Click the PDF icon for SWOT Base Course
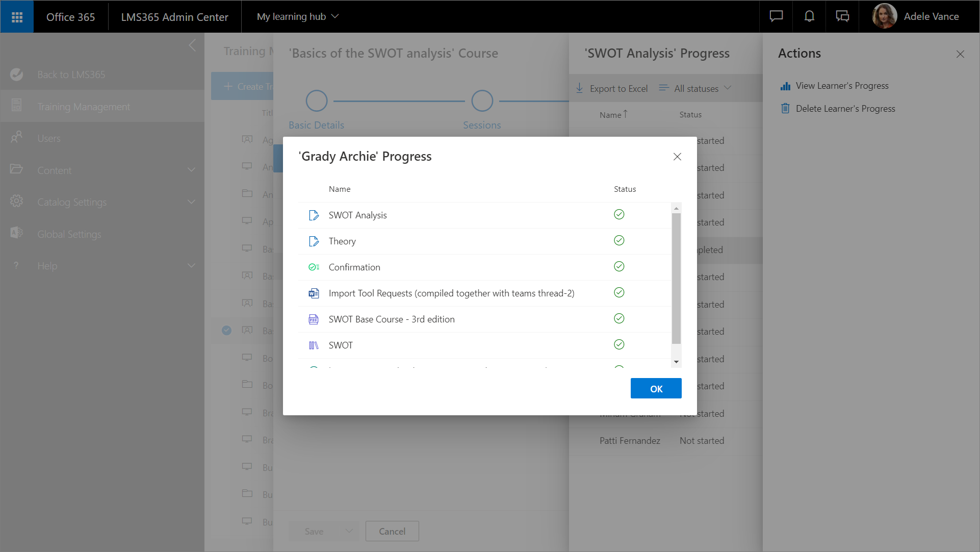This screenshot has width=980, height=552. click(314, 319)
